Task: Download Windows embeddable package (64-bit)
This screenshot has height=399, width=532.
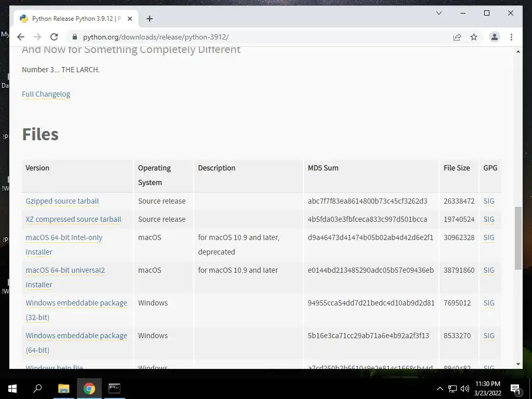Action: [x=76, y=343]
